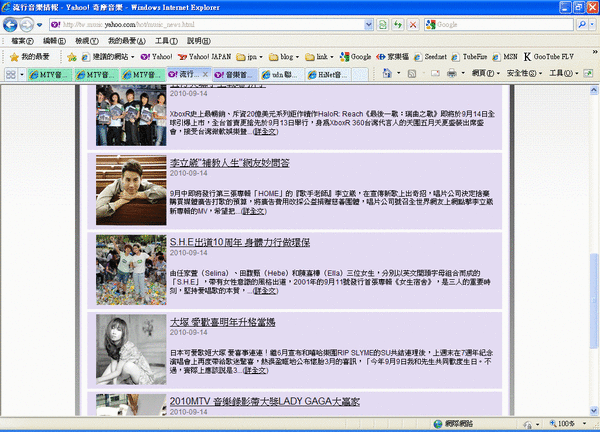Click the RSS feeds icon
The height and width of the screenshot is (432, 600).
tap(412, 73)
